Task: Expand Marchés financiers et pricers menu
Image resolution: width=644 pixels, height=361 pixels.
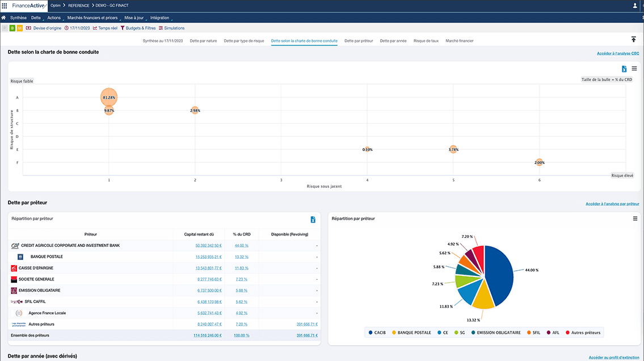Action: (92, 18)
